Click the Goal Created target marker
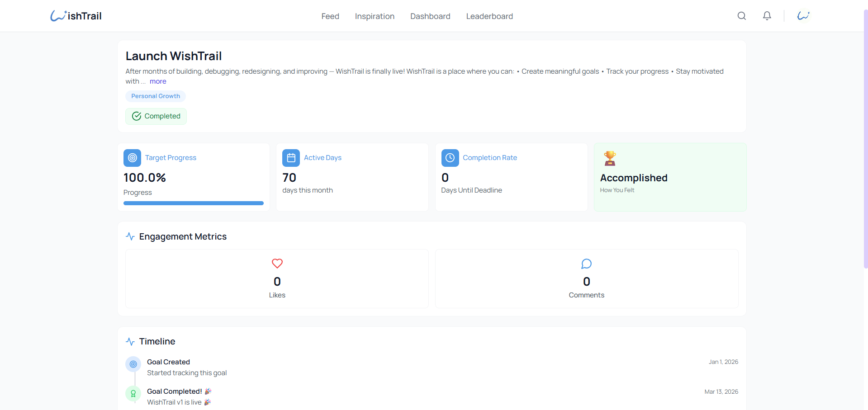 point(133,364)
